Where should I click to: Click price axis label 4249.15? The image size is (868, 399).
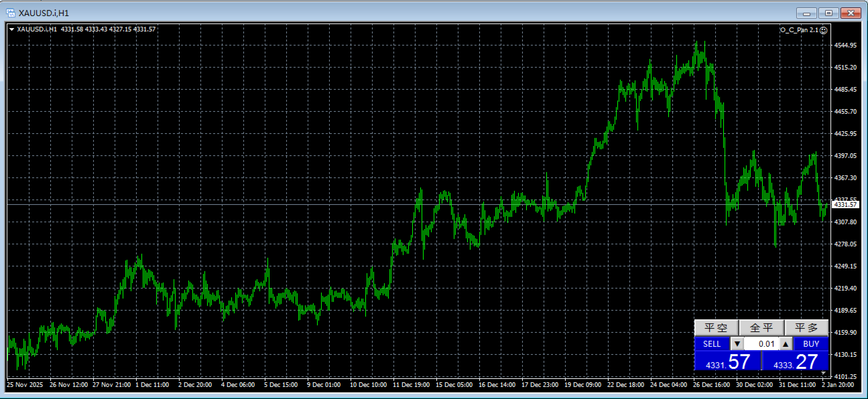846,266
